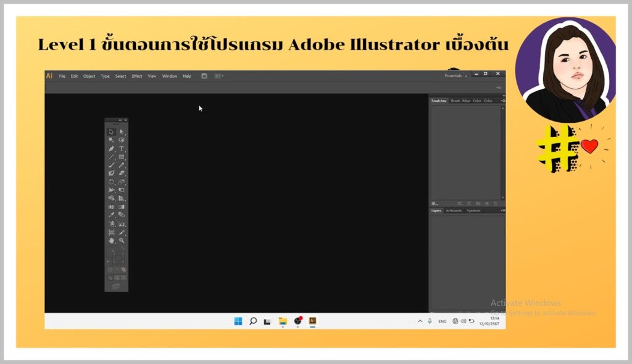Screen dimensions: 632x364
Task: Open the Swatch Libraries menu
Action: point(434,204)
